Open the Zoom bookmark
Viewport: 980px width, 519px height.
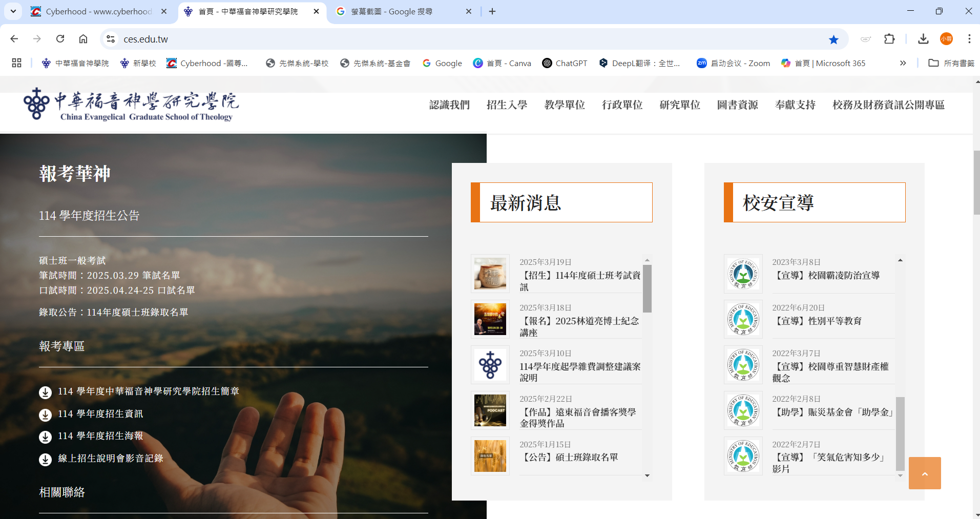pos(734,63)
